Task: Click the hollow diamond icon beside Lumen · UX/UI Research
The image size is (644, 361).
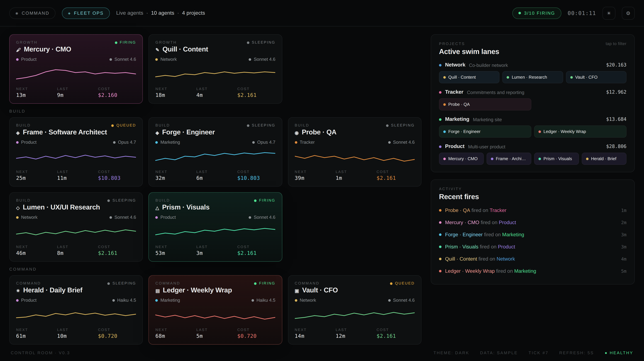Action: point(18,208)
